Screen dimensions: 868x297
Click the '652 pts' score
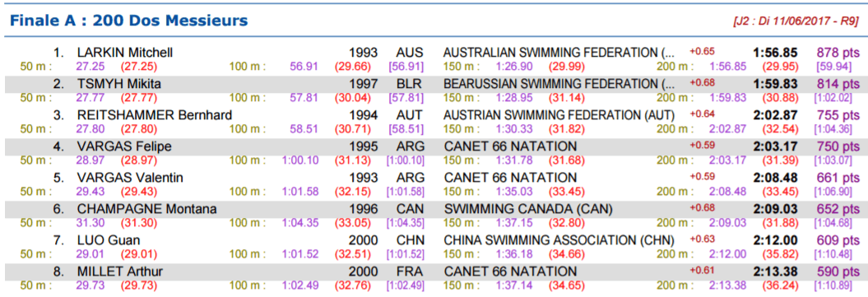(838, 209)
